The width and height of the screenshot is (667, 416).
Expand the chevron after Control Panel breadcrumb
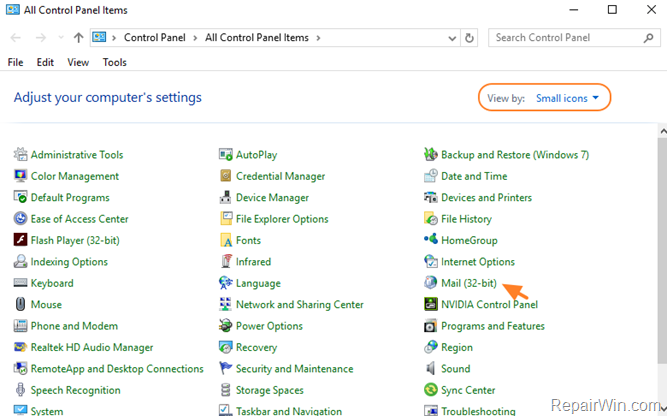click(195, 38)
